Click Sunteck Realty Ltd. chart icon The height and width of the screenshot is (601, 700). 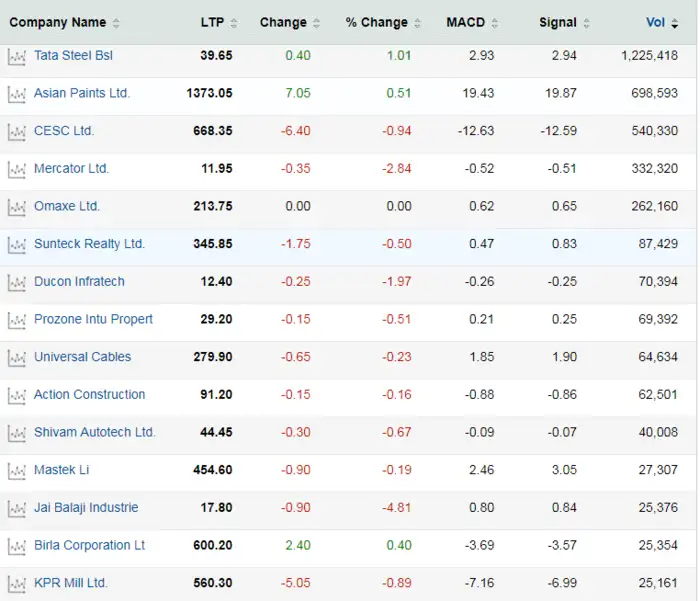coord(15,245)
